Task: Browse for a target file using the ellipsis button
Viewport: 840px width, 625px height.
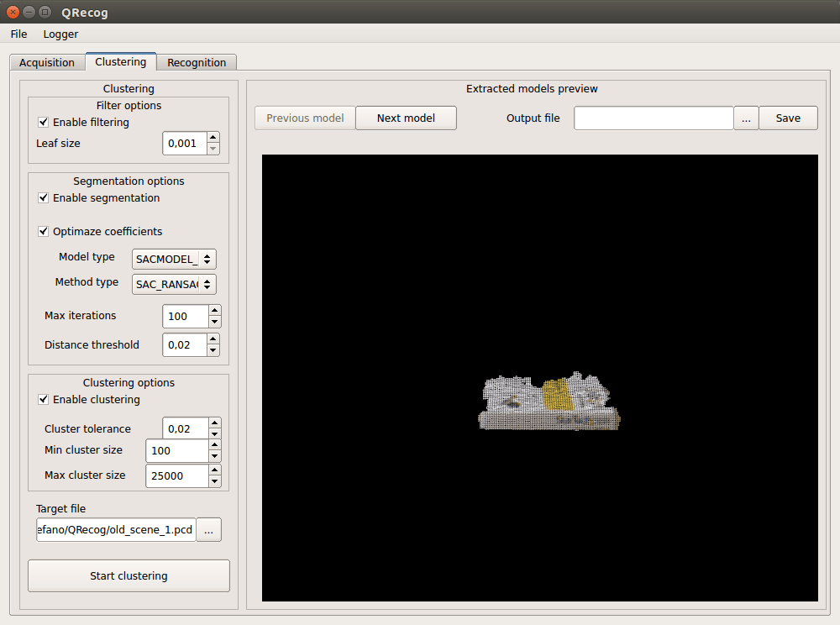Action: (x=208, y=529)
